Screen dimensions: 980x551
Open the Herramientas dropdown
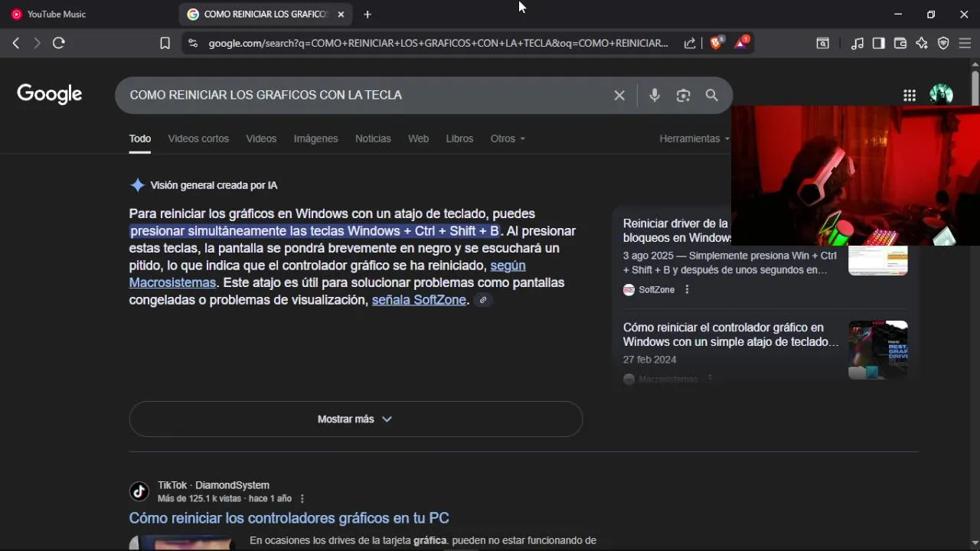click(x=694, y=139)
